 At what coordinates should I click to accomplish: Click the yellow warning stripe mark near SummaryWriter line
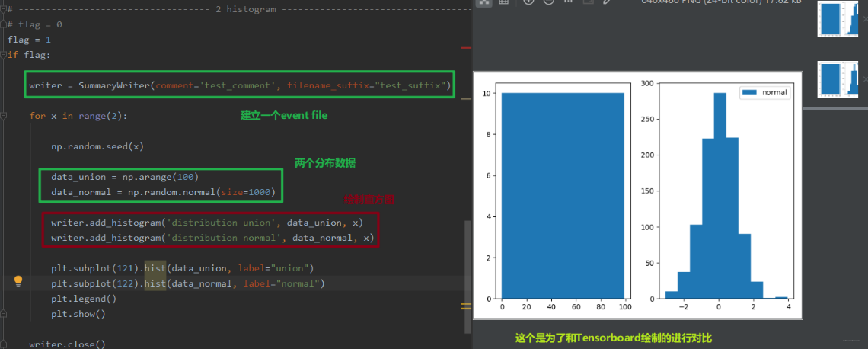pos(466,98)
